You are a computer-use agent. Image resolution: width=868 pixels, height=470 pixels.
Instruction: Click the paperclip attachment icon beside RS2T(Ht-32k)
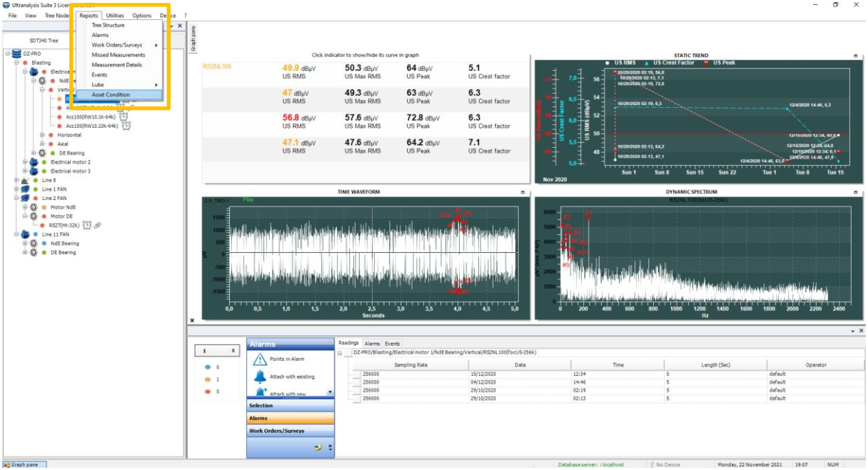click(x=98, y=225)
